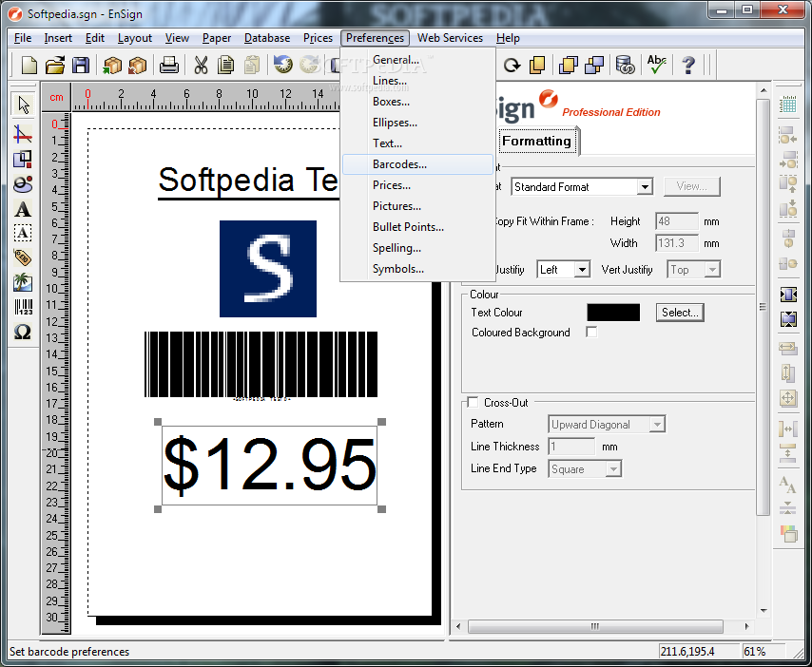Open the Database menu
This screenshot has width=812, height=667.
267,38
